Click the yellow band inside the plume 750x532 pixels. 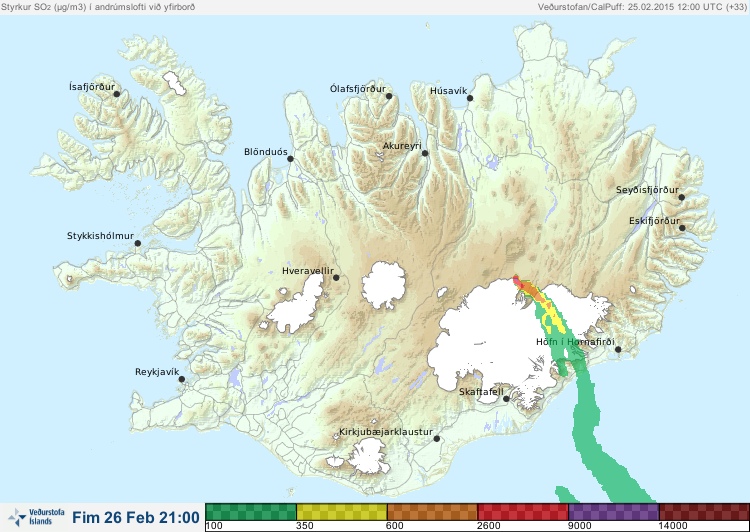(553, 315)
